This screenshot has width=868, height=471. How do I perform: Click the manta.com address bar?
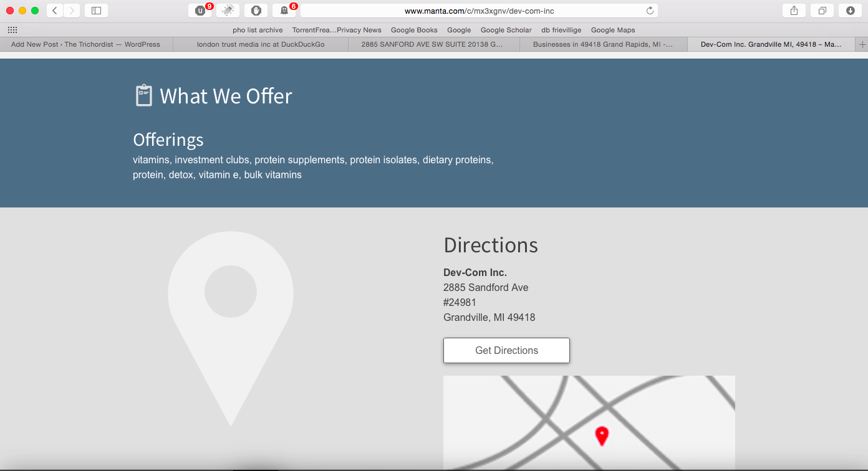(479, 11)
